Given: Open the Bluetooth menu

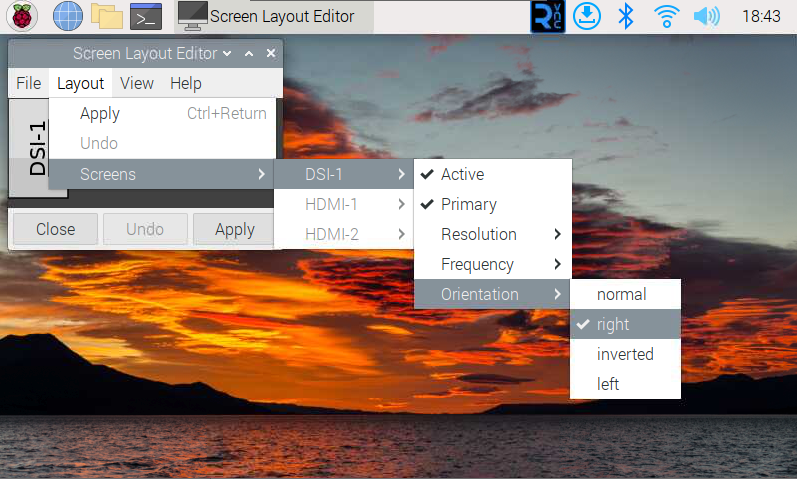Looking at the screenshot, I should tap(626, 16).
